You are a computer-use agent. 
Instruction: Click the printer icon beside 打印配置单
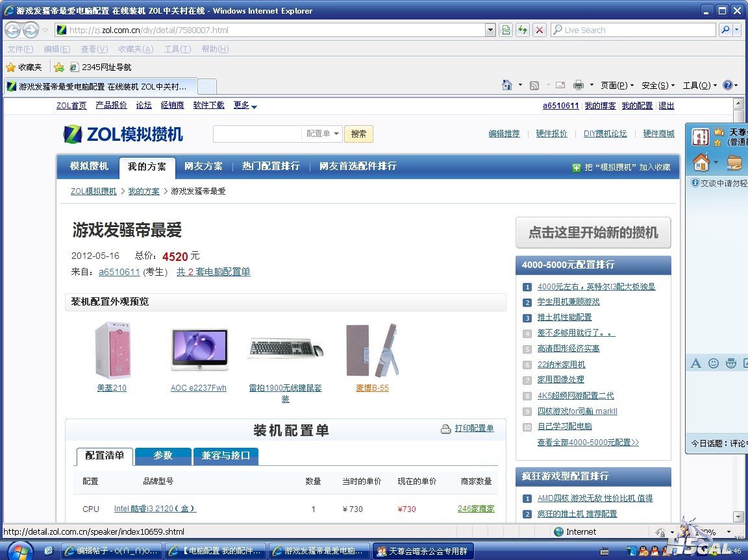click(445, 429)
